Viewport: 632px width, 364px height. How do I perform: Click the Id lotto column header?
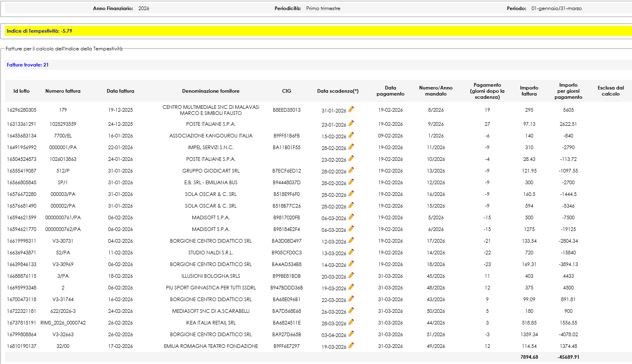pyautogui.click(x=21, y=91)
